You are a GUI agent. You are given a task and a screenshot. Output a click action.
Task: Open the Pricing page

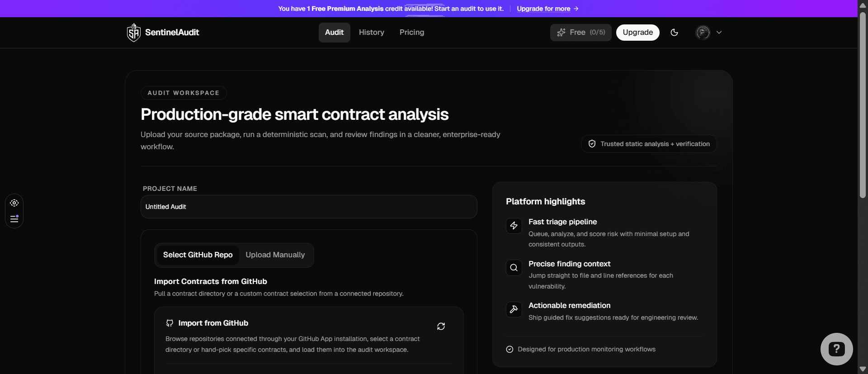tap(411, 32)
